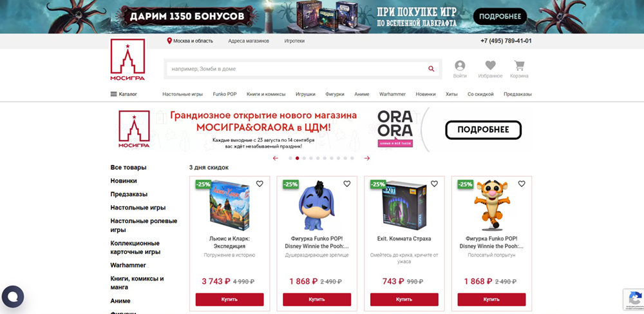The width and height of the screenshot is (644, 314).
Task: Open the Избранное heart icon in header
Action: [490, 65]
